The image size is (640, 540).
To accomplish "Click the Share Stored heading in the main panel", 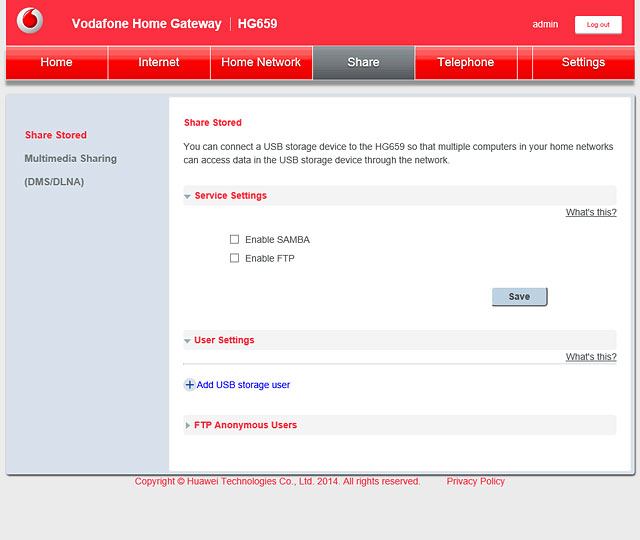I will 213,122.
